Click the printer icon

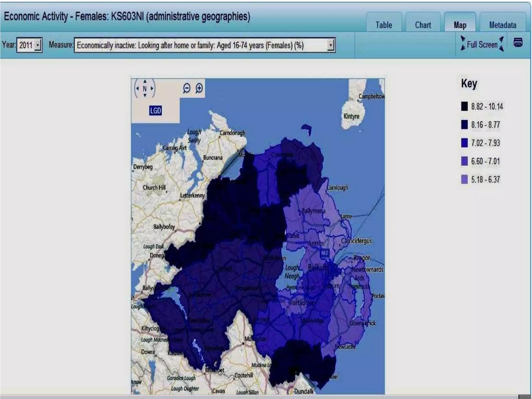(x=518, y=43)
